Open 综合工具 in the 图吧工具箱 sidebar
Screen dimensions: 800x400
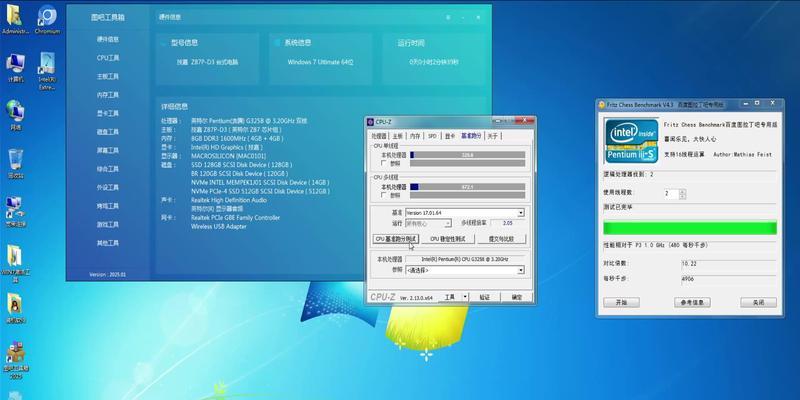[x=108, y=168]
